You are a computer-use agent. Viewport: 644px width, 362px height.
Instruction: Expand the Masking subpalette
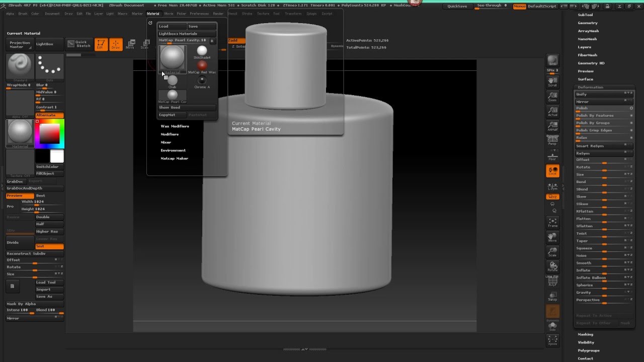[x=586, y=334]
